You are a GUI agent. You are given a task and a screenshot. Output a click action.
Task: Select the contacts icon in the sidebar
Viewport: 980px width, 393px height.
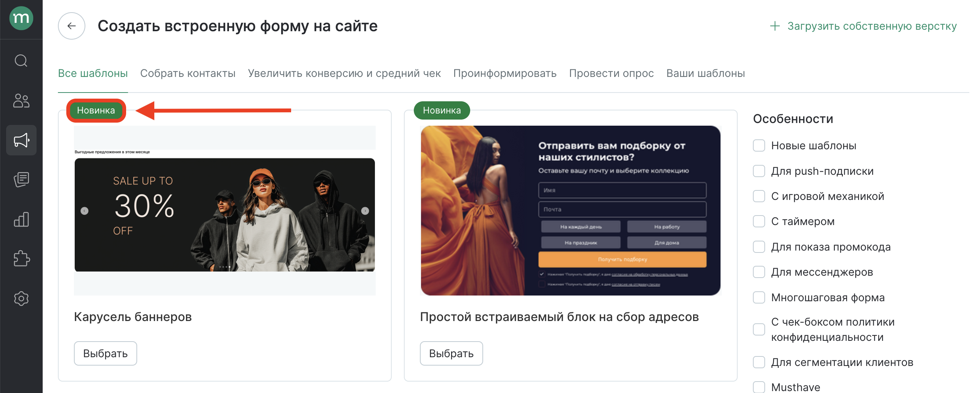(x=21, y=101)
